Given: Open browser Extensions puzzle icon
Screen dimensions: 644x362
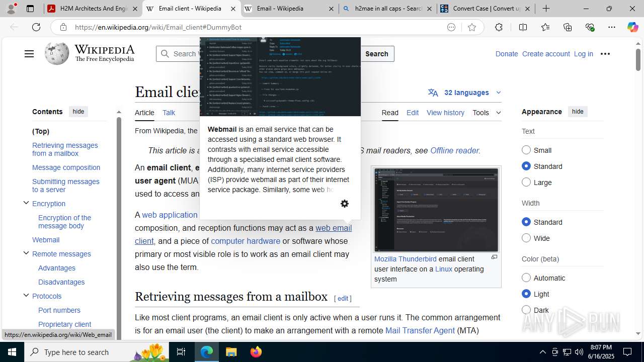Looking at the screenshot, I should 499,27.
